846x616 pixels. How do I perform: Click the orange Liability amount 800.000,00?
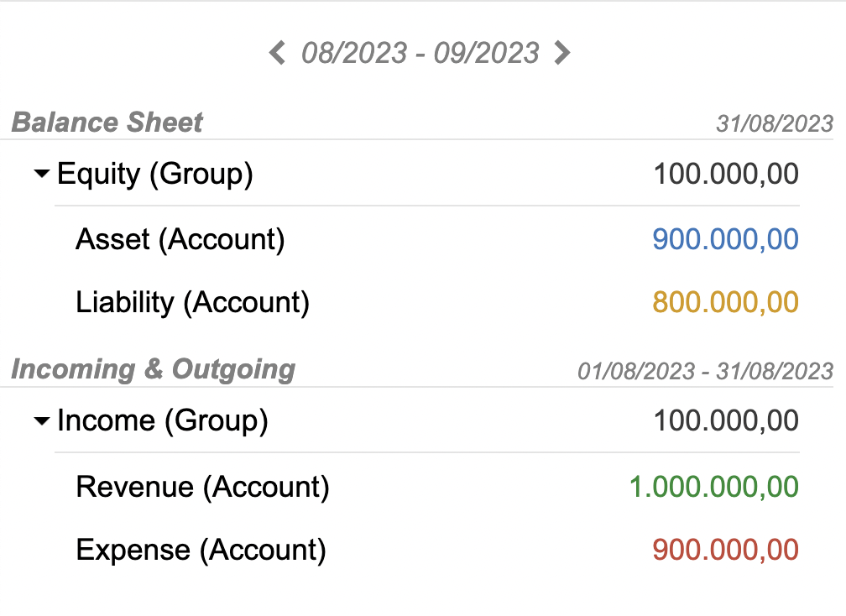[x=725, y=302]
